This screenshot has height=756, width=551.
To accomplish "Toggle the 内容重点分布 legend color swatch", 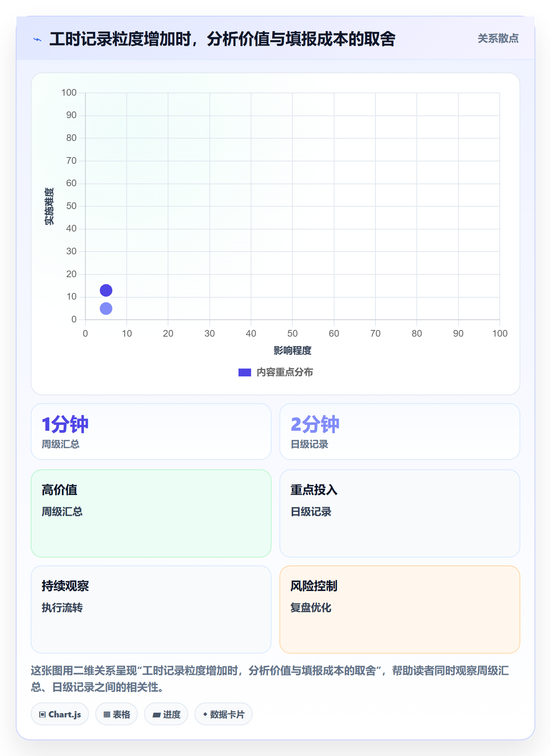I will (x=244, y=372).
